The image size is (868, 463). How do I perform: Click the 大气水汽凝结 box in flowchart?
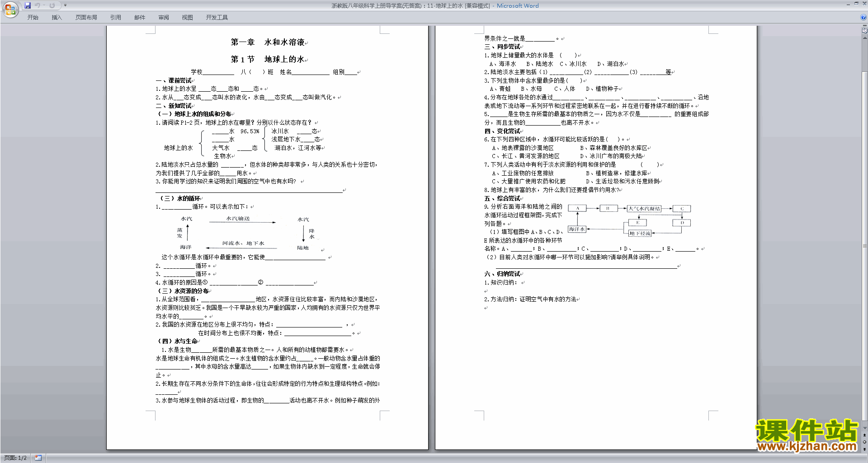644,208
